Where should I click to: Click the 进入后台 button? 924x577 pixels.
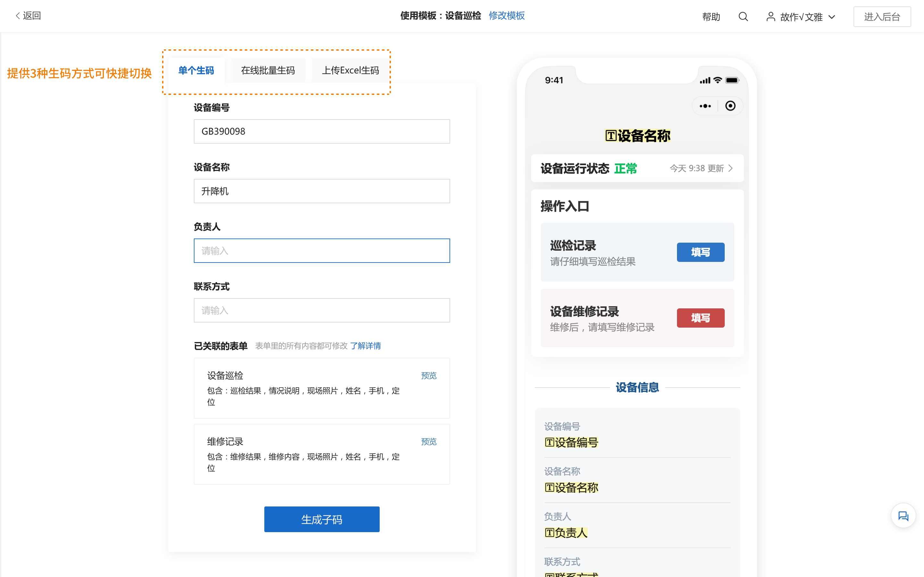click(882, 17)
